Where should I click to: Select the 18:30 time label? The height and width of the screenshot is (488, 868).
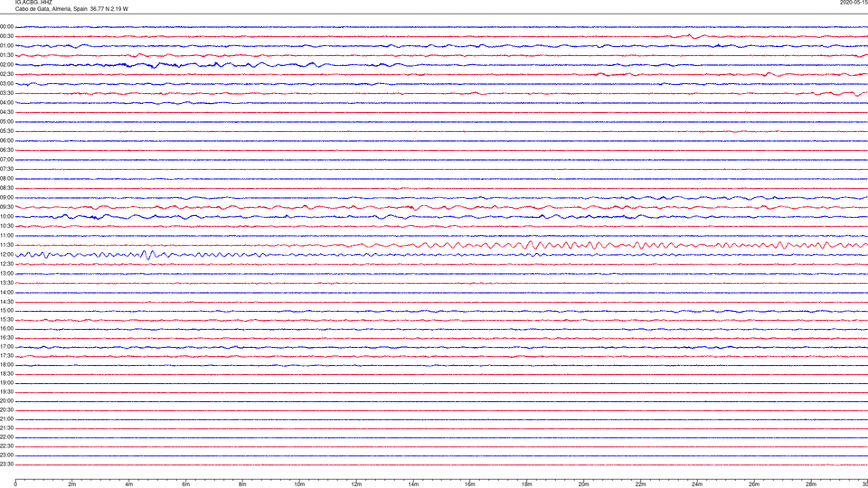coord(6,374)
